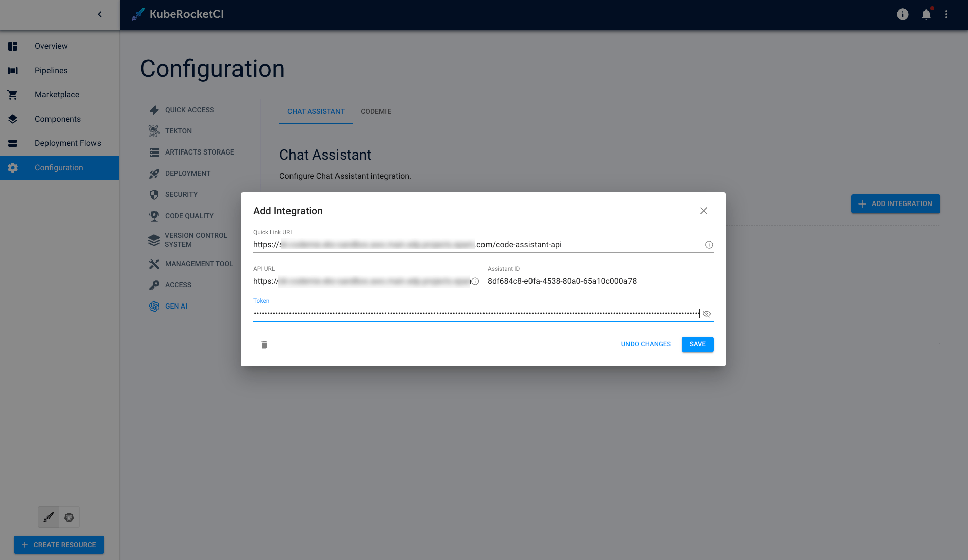Click the delete trash icon in dialog

264,345
